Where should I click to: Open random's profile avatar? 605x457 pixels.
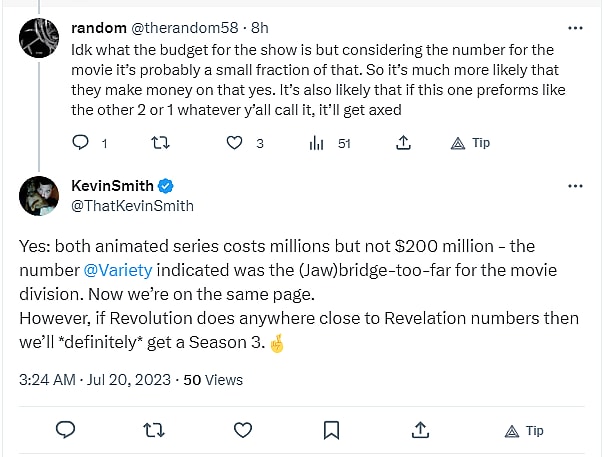pyautogui.click(x=40, y=38)
